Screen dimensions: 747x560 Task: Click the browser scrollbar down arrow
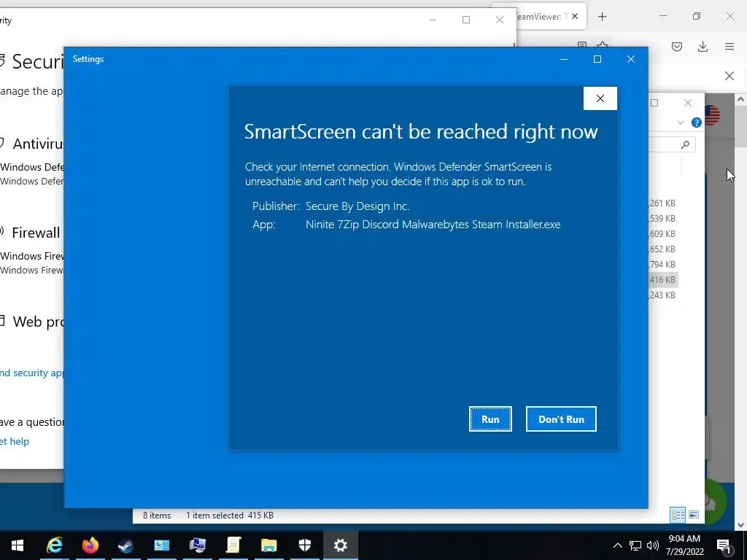click(x=740, y=525)
